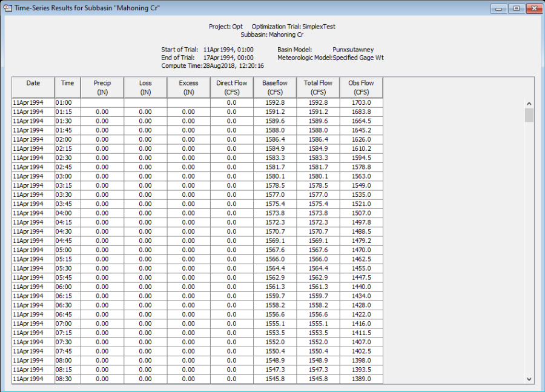Click the Precip (IN) column header
The image size is (545, 392).
tap(102, 87)
